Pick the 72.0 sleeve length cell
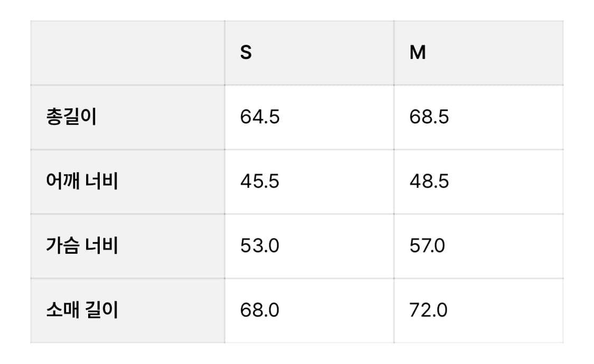 coord(428,310)
